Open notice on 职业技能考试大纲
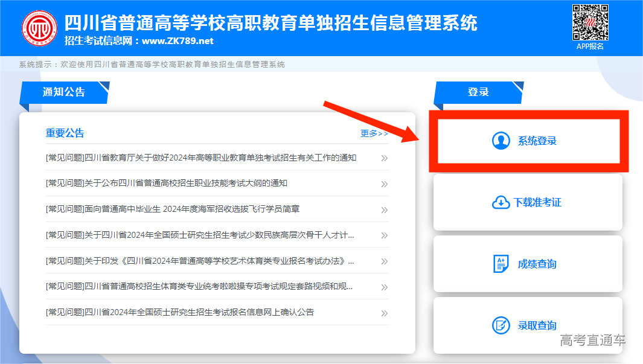643x364 pixels. [x=167, y=184]
